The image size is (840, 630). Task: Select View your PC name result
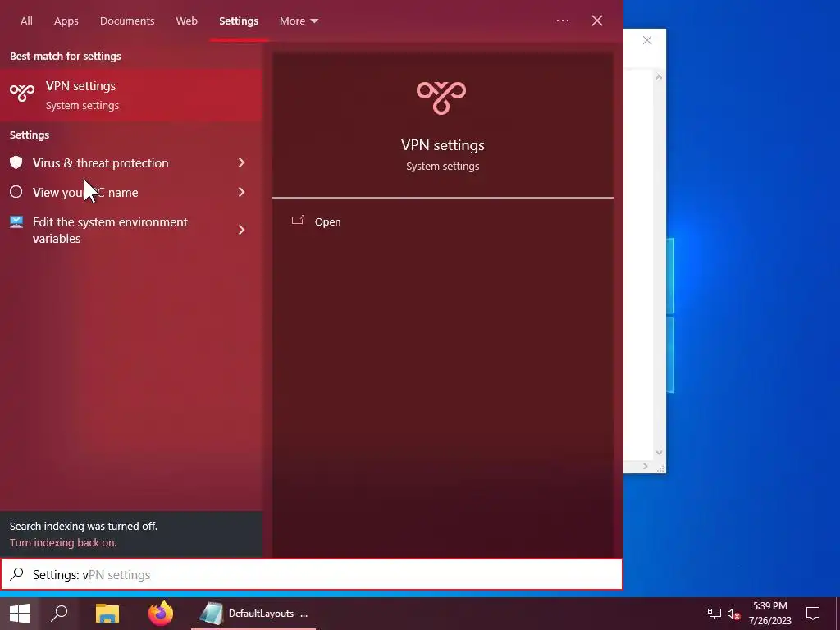click(x=130, y=192)
